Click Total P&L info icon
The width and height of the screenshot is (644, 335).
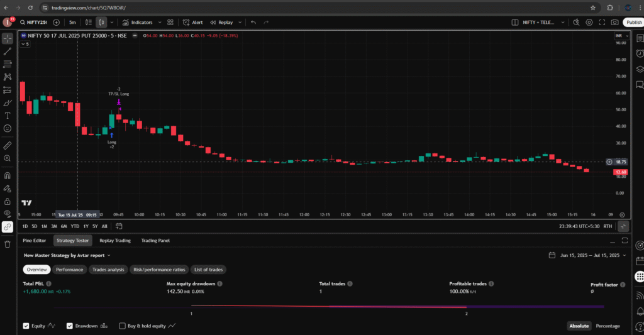click(x=48, y=283)
